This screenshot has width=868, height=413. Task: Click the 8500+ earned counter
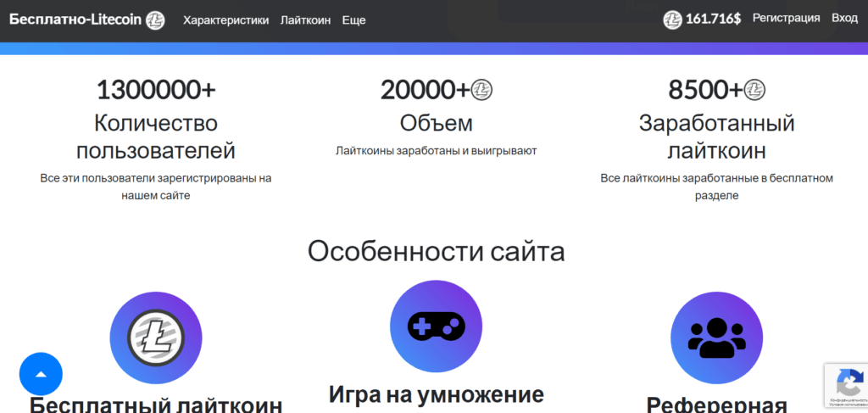click(x=705, y=90)
